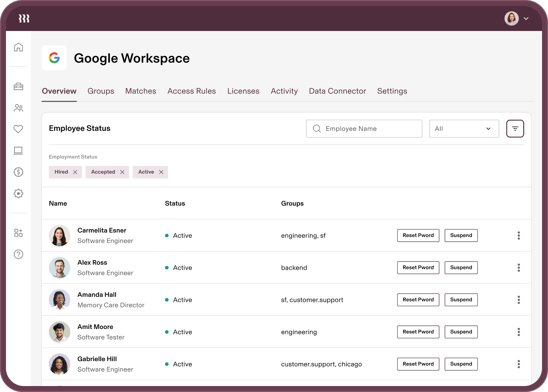Open the dollar payroll icon in sidebar
Screen dimensions: 548x392
[x=18, y=172]
